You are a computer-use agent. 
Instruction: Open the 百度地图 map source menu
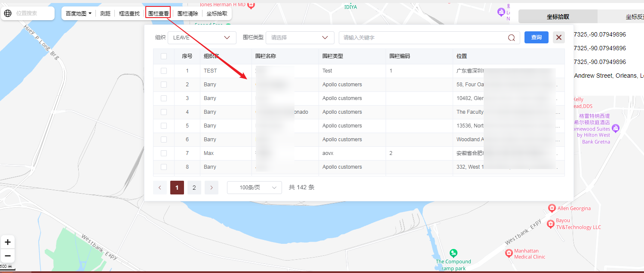tap(79, 14)
